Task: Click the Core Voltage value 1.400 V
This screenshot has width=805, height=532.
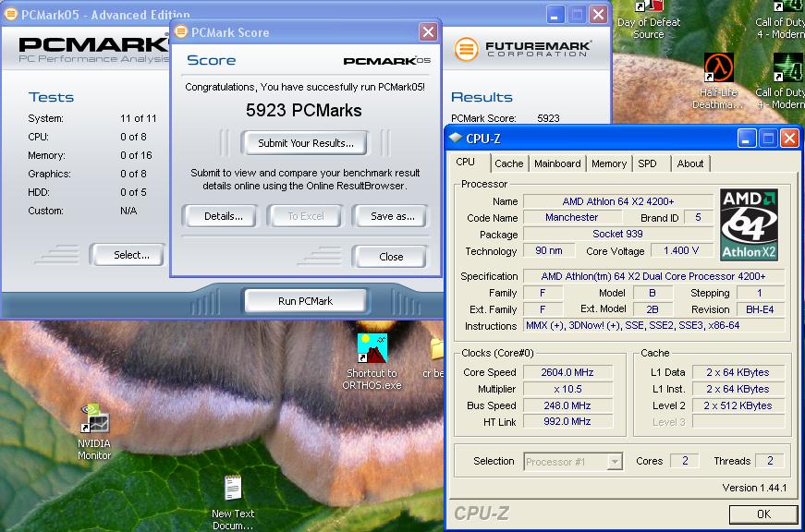Action: click(681, 250)
